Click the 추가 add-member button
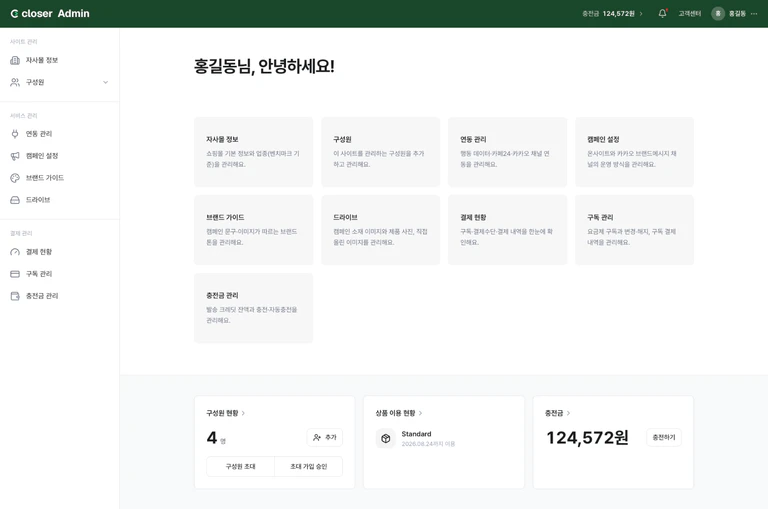This screenshot has width=768, height=509. click(325, 437)
